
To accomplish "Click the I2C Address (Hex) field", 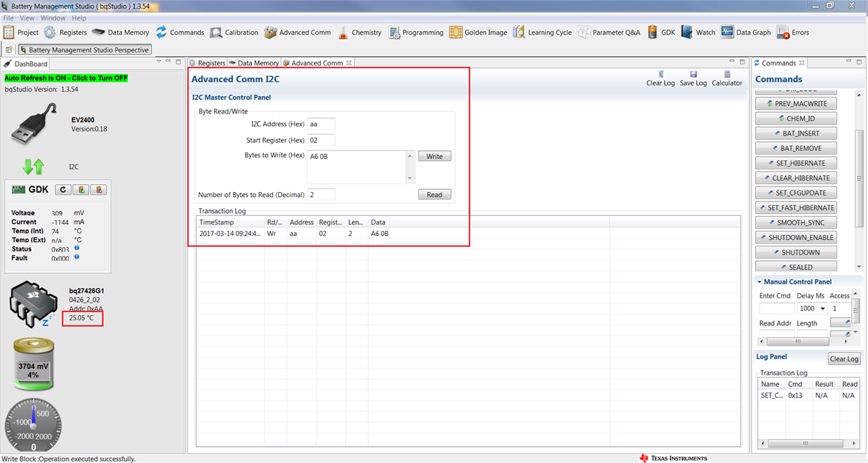I will [321, 124].
